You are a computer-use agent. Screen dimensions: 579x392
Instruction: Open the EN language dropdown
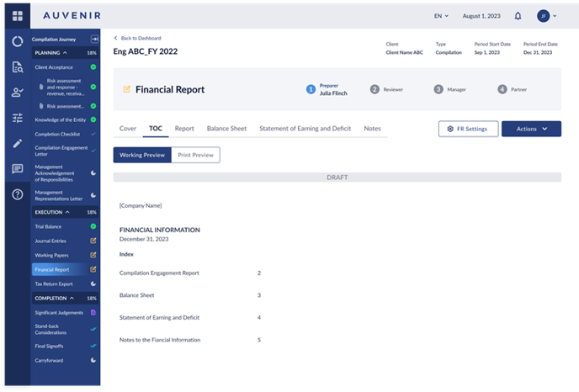[x=441, y=16]
